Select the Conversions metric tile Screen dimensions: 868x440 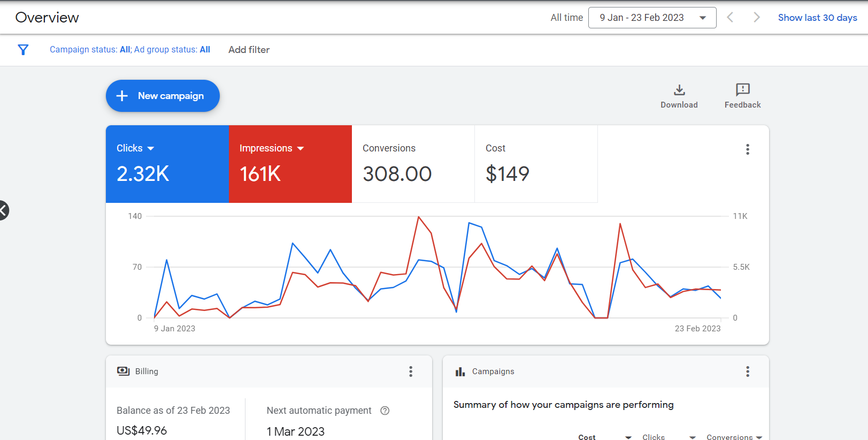[x=413, y=164]
